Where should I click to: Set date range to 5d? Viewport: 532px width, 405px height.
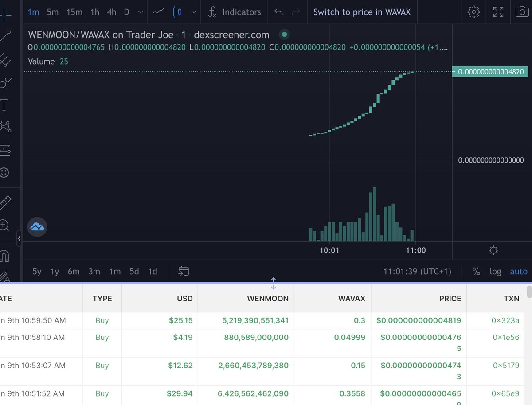134,271
